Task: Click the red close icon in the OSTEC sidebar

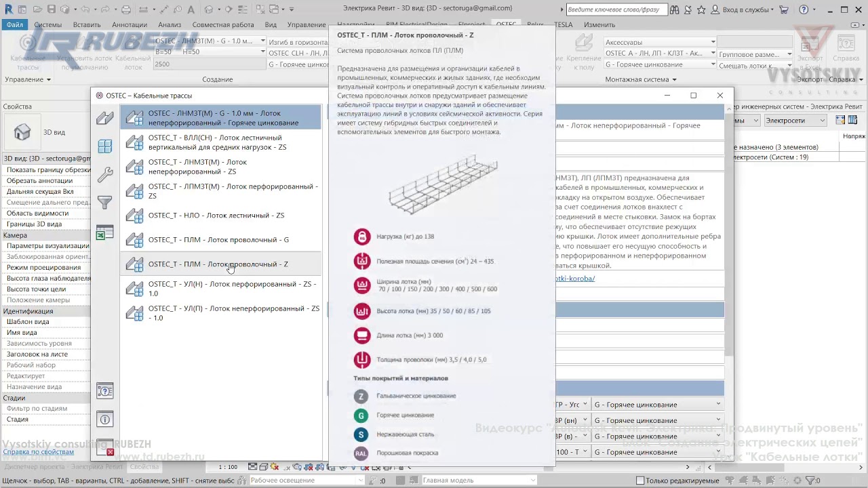Action: pos(105,447)
